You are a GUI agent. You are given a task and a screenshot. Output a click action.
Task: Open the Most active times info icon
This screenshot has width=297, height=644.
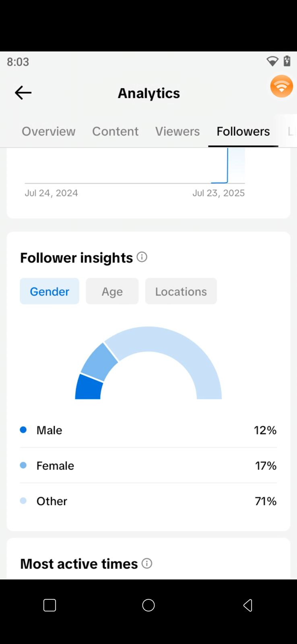click(147, 563)
